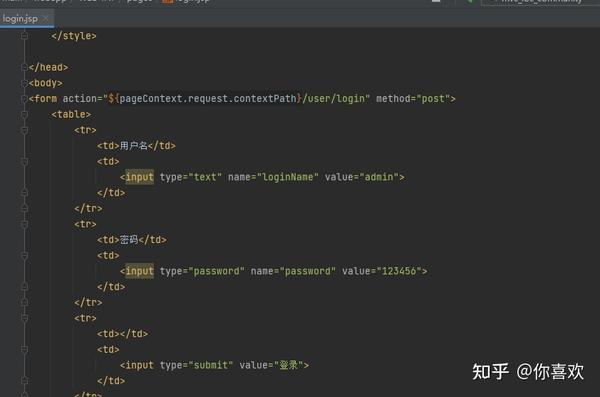The height and width of the screenshot is (397, 600).
Task: Click highlighted input tag of password field
Action: 140,271
